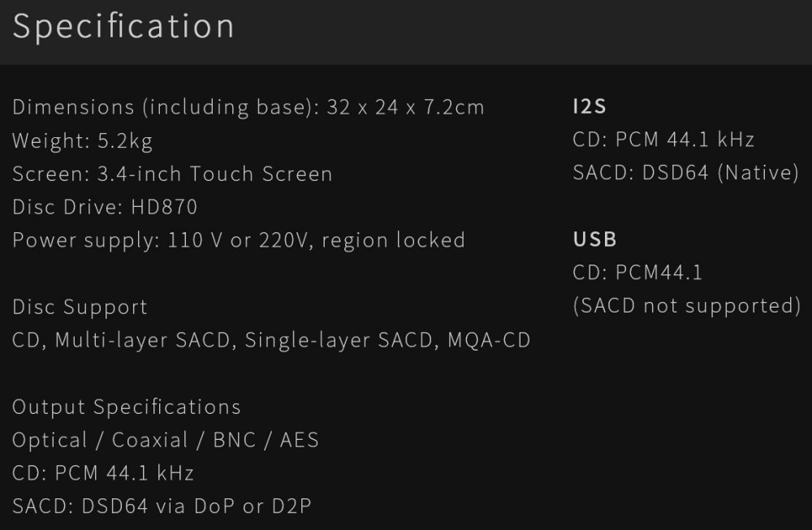Click the bold I2S heading
This screenshot has width=812, height=530.
(590, 106)
